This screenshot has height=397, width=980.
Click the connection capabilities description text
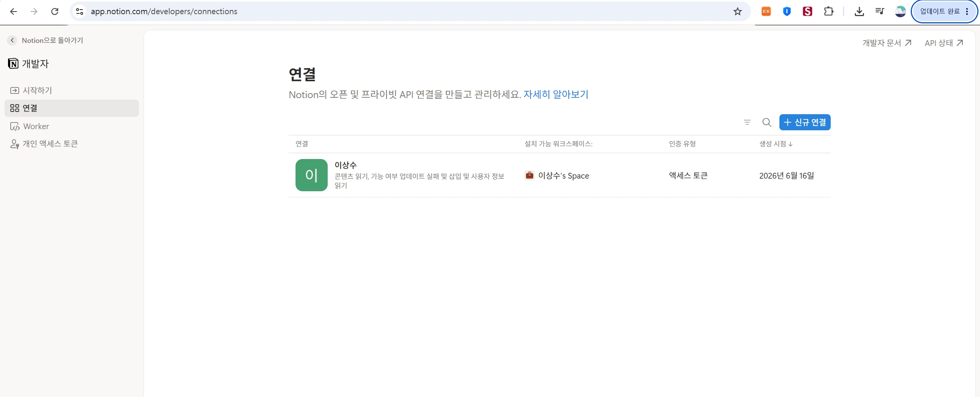419,181
